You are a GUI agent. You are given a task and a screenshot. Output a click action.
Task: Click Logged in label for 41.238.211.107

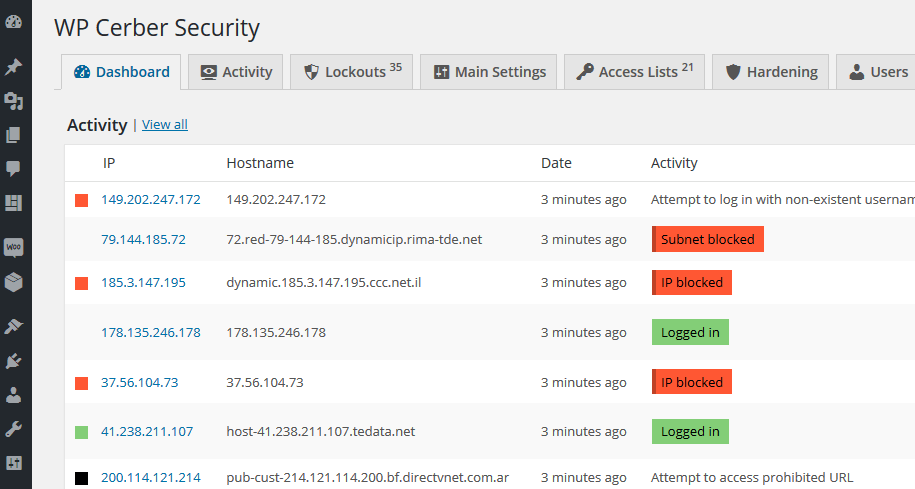click(690, 432)
